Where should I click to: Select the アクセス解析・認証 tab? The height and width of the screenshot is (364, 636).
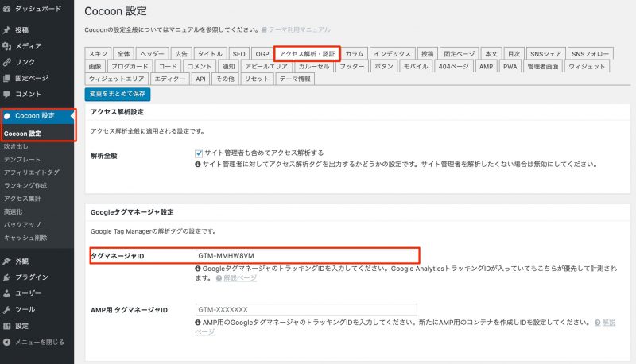coord(307,53)
